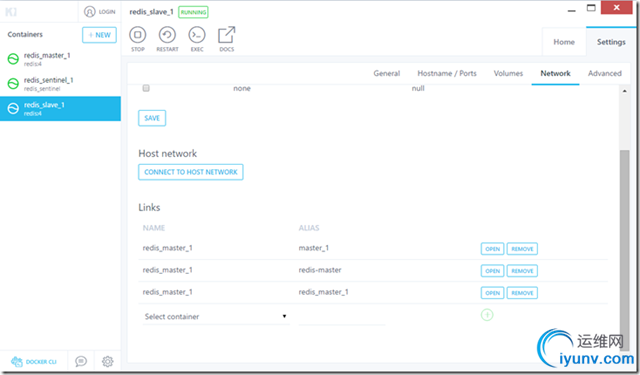This screenshot has width=640, height=375.
Task: Switch to the Home tab
Action: [564, 42]
